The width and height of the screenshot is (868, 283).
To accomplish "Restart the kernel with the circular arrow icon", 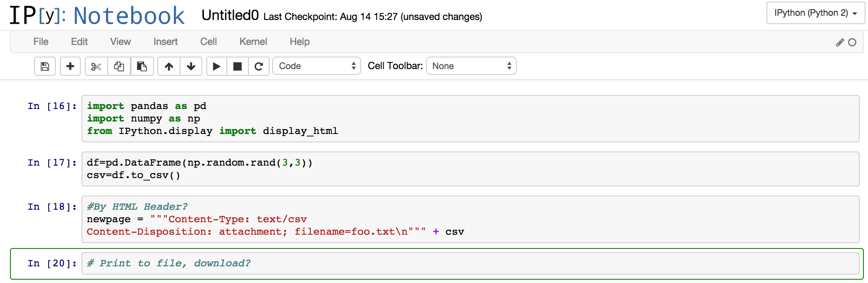I will pos(259,66).
